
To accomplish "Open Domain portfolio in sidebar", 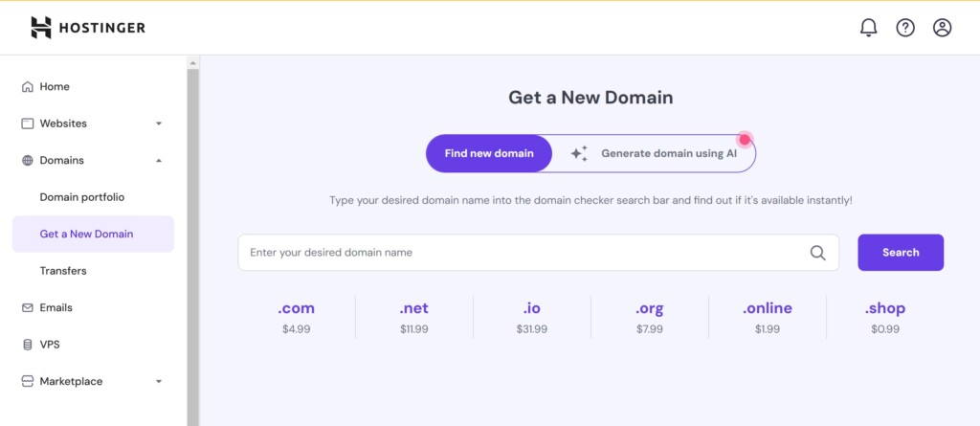I will click(82, 197).
